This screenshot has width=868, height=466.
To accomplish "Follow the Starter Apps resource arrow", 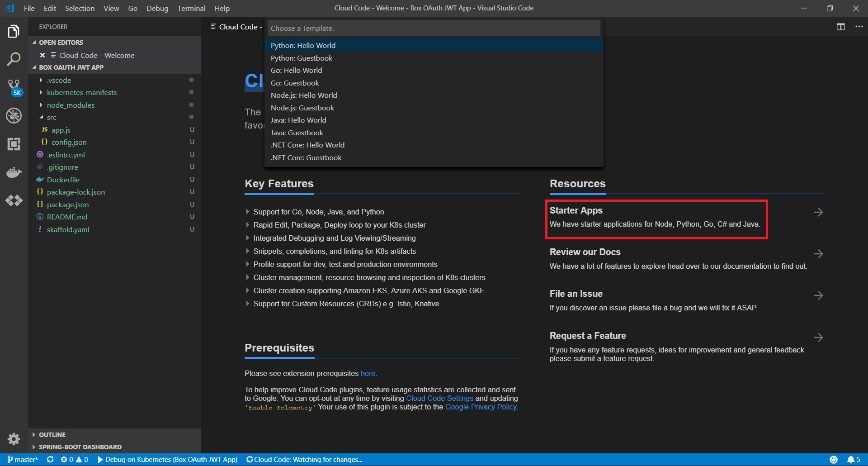I will (x=819, y=212).
